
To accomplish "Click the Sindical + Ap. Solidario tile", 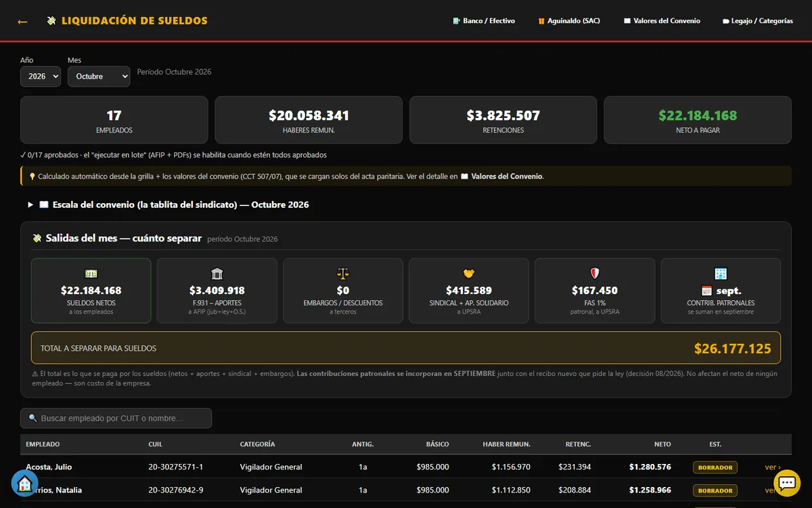I will (x=469, y=291).
